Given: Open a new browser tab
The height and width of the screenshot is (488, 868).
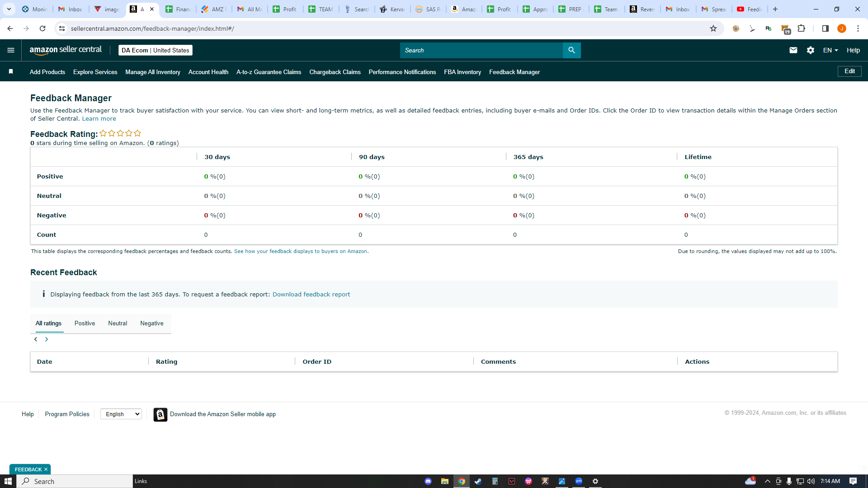Looking at the screenshot, I should pos(775,9).
